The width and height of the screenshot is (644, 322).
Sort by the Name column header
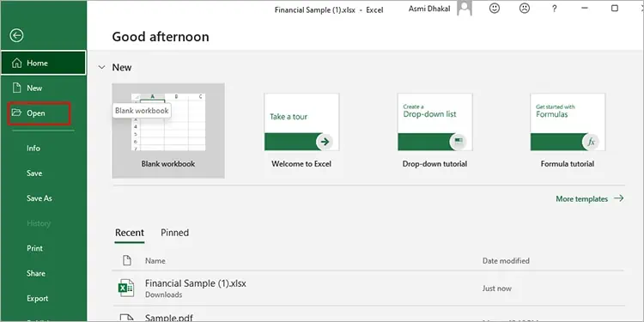point(155,261)
